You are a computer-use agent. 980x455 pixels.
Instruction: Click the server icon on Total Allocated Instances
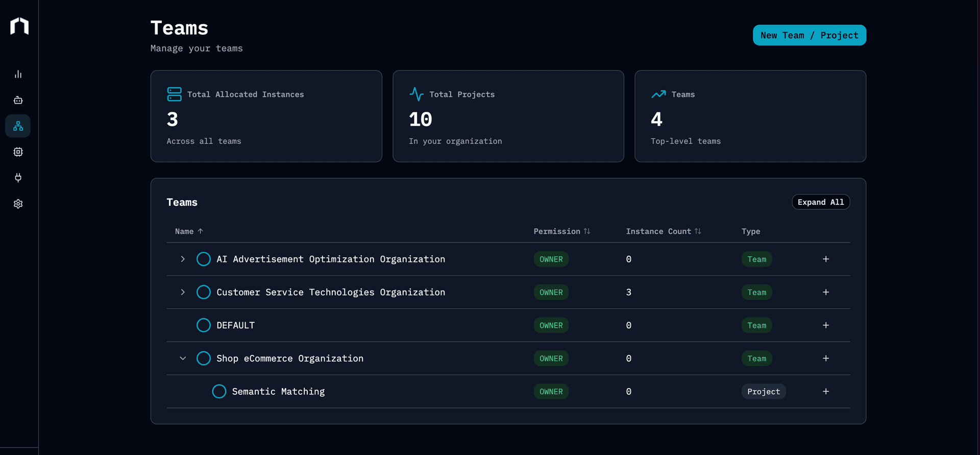pyautogui.click(x=174, y=94)
